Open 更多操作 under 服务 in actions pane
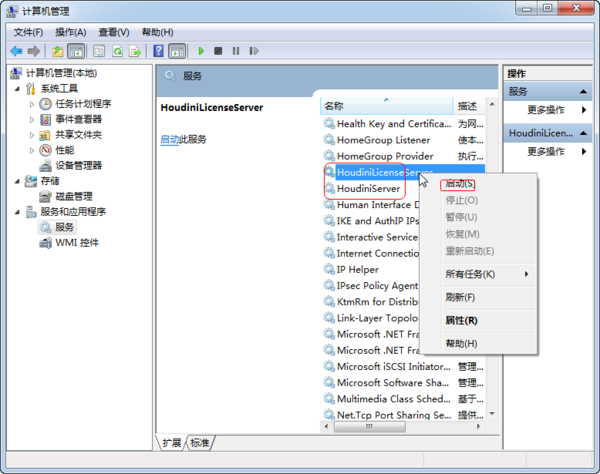Screen dimensions: 600x474 click(x=546, y=110)
